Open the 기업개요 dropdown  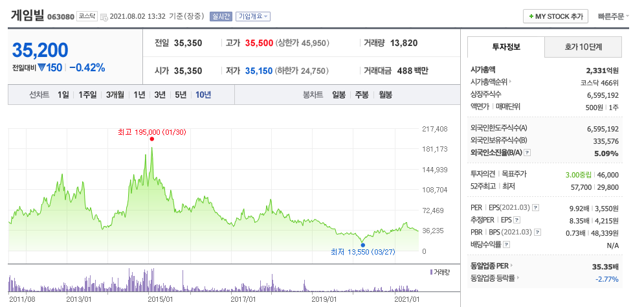(x=252, y=16)
